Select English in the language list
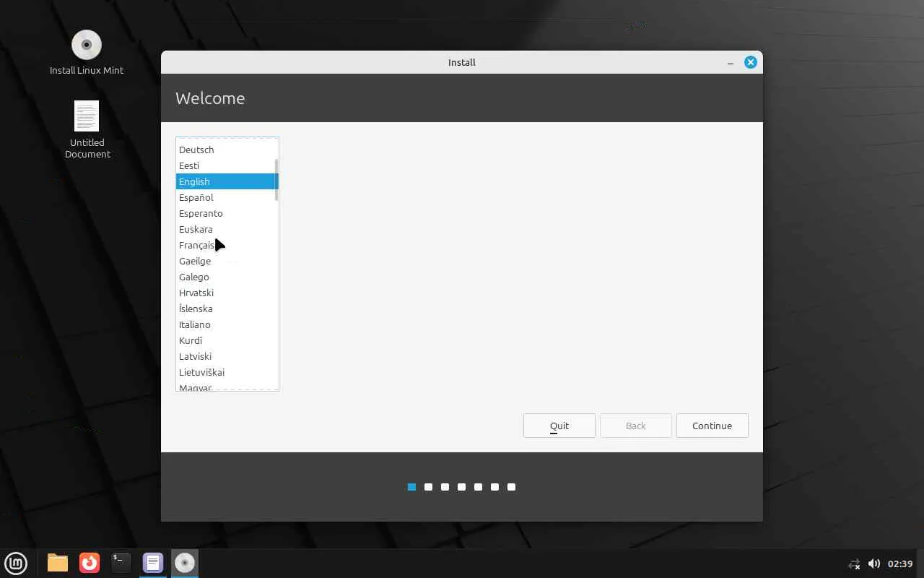This screenshot has height=578, width=924. tap(227, 181)
